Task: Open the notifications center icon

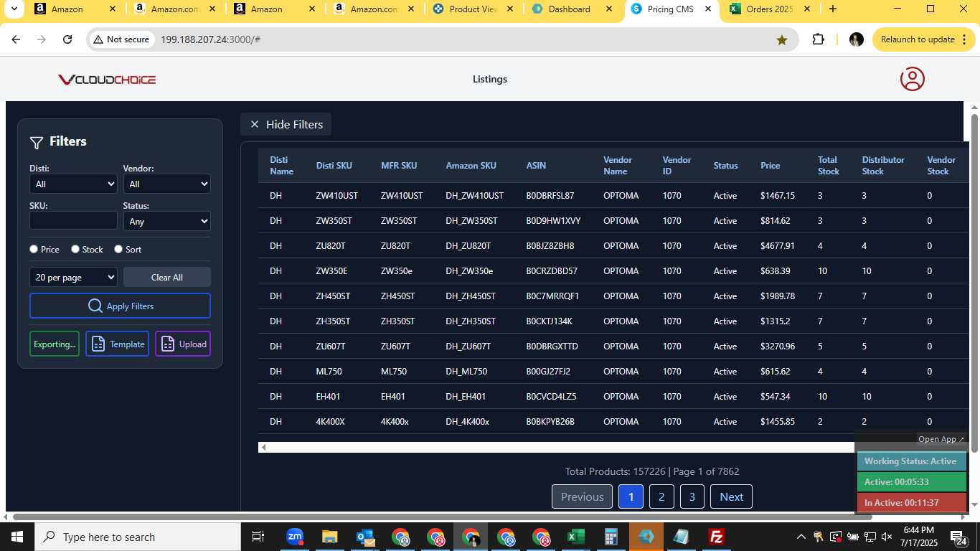Action: click(959, 537)
